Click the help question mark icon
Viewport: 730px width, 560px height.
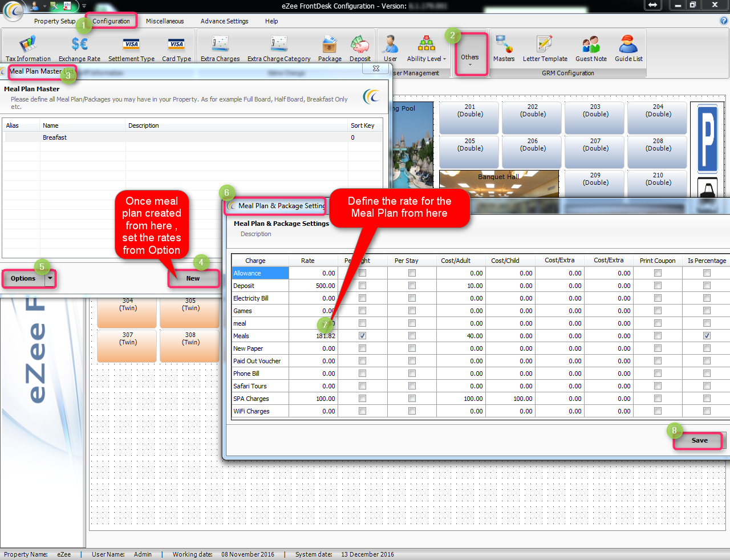(724, 21)
